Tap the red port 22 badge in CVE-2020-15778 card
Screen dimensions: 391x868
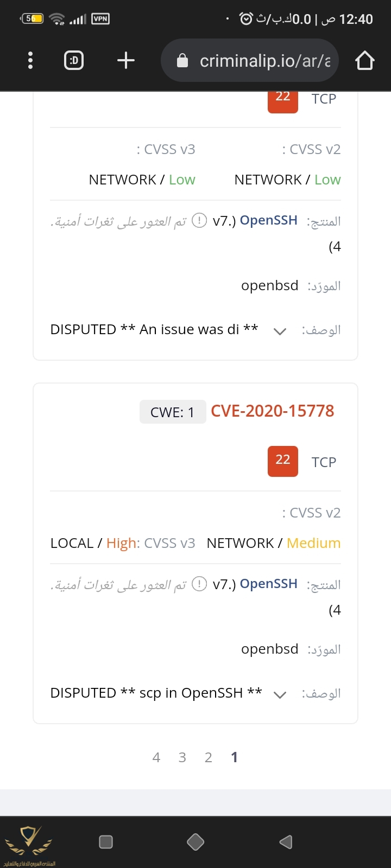pyautogui.click(x=283, y=461)
